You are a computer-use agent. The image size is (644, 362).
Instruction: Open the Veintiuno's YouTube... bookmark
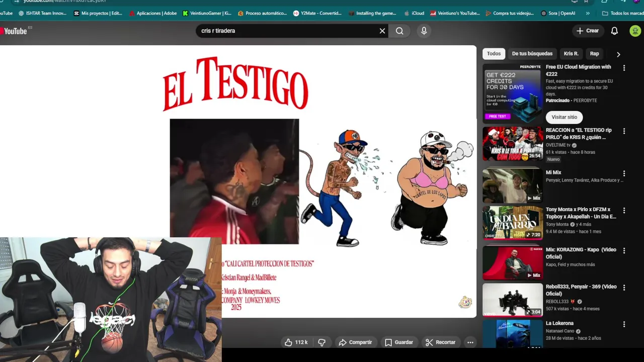(x=455, y=13)
